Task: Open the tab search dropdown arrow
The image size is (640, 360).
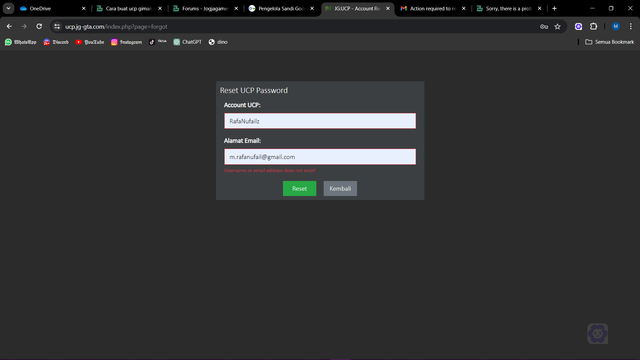Action: [x=8, y=8]
